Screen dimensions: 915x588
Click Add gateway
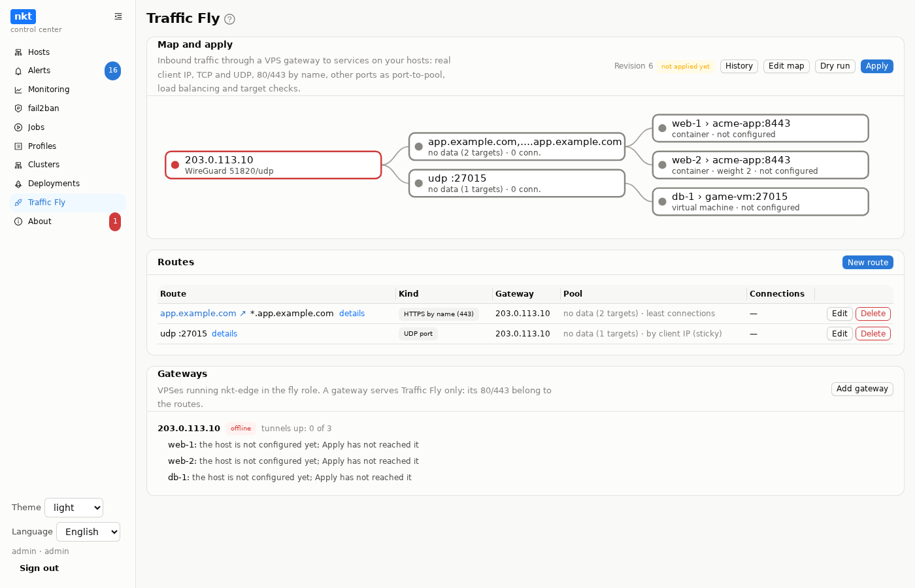pyautogui.click(x=862, y=389)
